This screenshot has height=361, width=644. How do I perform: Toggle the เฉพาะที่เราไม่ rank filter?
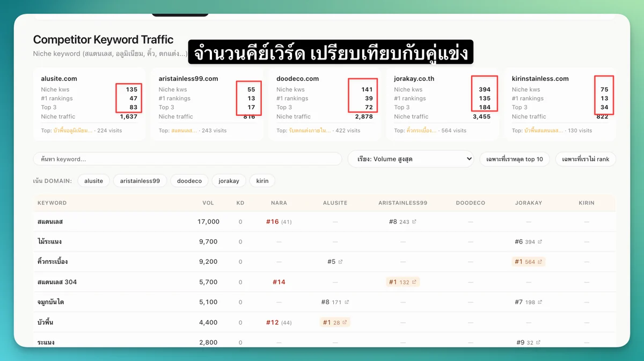(x=586, y=159)
